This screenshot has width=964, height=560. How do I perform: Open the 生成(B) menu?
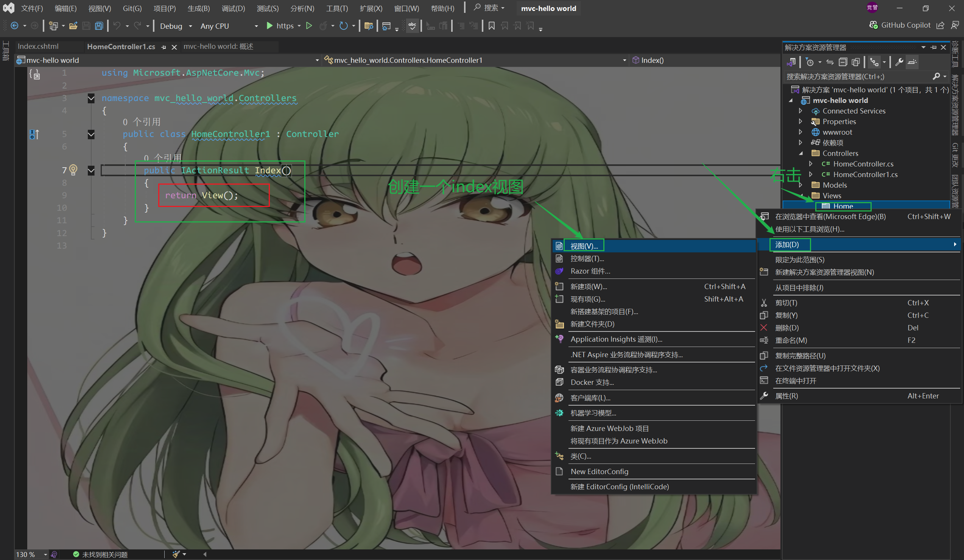[x=199, y=8]
